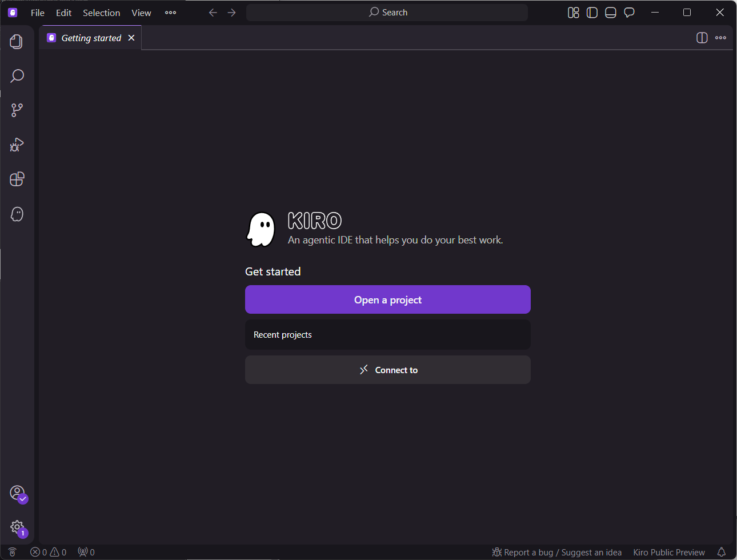Click Report a bug / Suggest an idea

557,552
